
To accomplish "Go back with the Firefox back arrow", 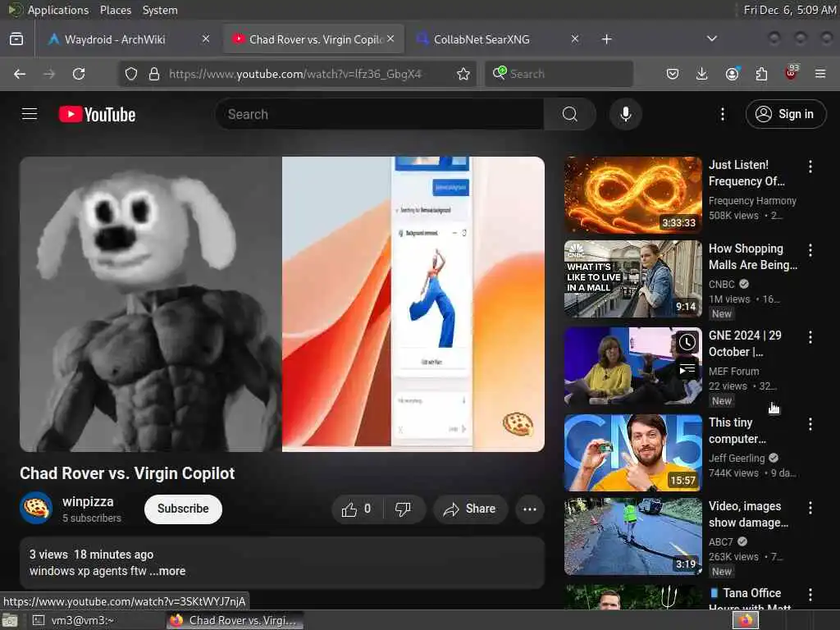I will click(x=20, y=74).
